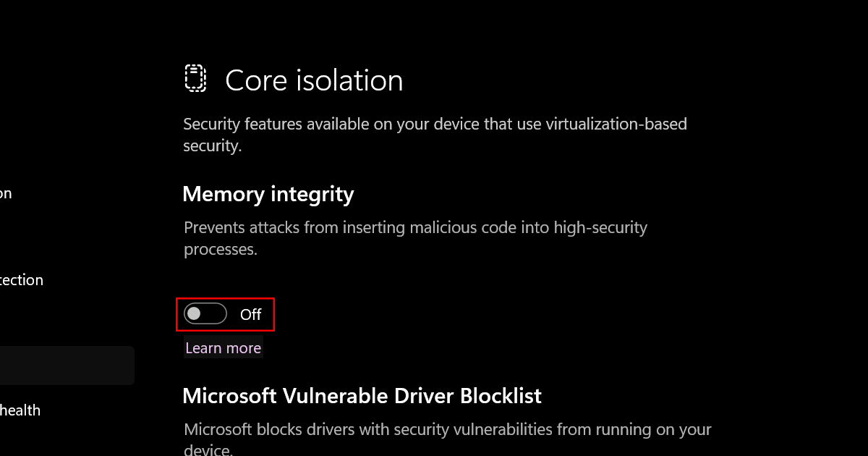The height and width of the screenshot is (456, 868).
Task: Click the words "high-security" in the description
Action: coord(600,228)
